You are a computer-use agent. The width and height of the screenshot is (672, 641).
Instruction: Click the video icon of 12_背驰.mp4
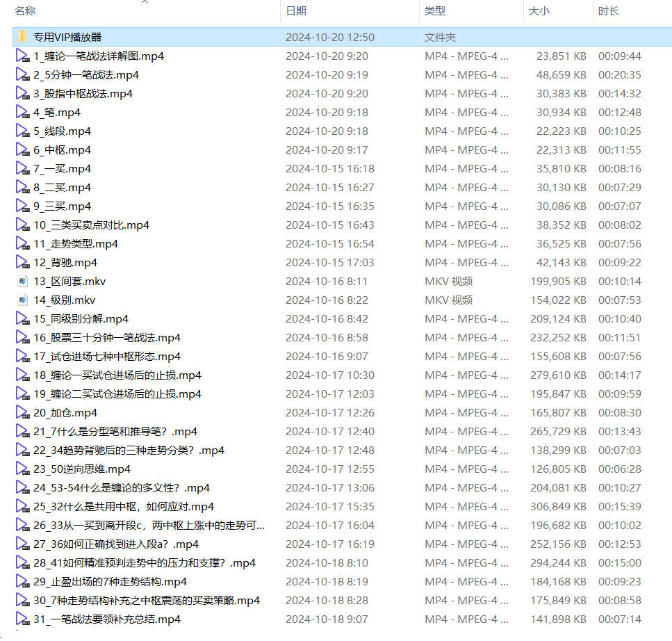[22, 262]
